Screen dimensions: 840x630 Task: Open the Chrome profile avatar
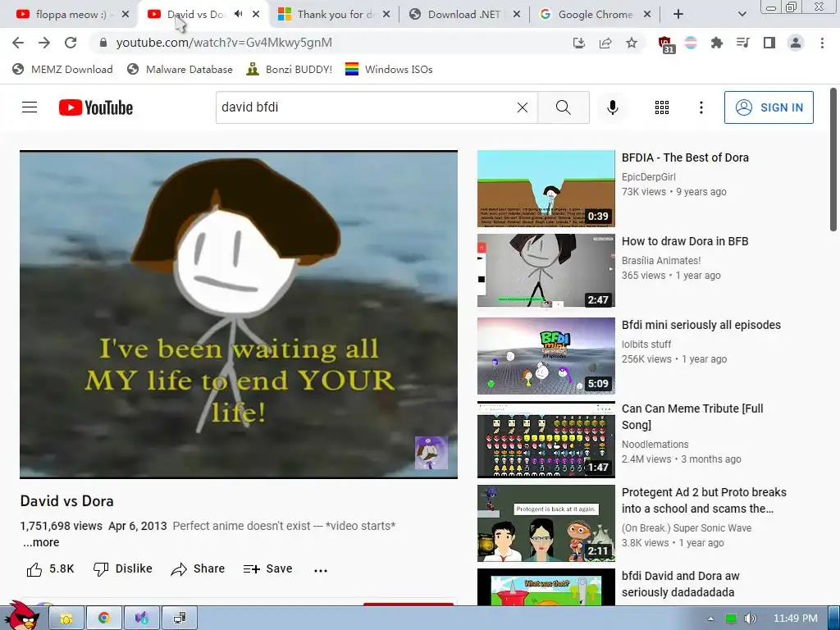[x=796, y=43]
